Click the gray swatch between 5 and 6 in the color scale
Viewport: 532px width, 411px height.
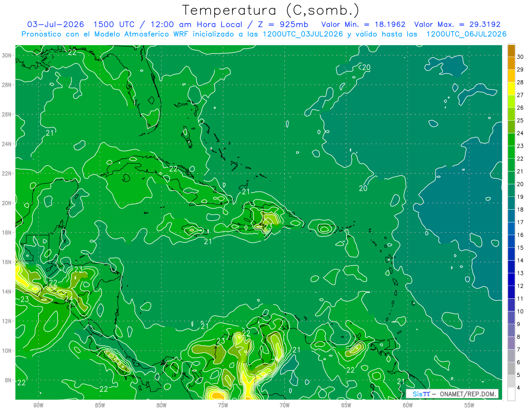(x=511, y=368)
